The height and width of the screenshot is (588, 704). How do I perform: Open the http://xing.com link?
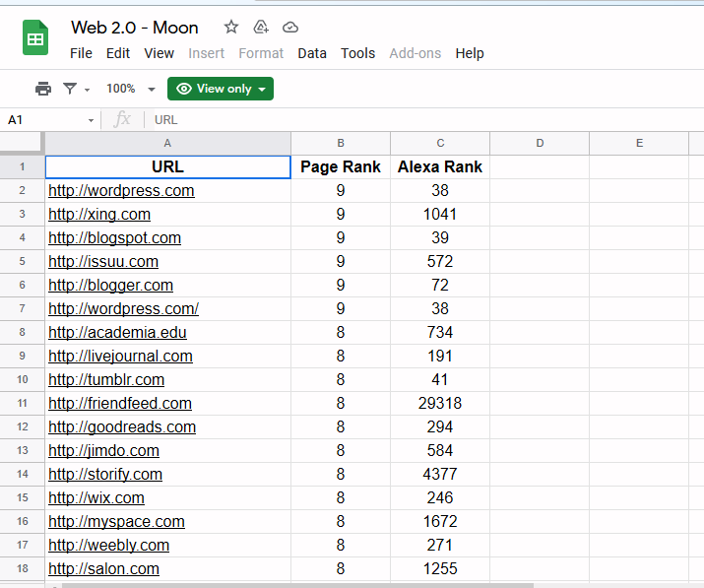(x=99, y=215)
